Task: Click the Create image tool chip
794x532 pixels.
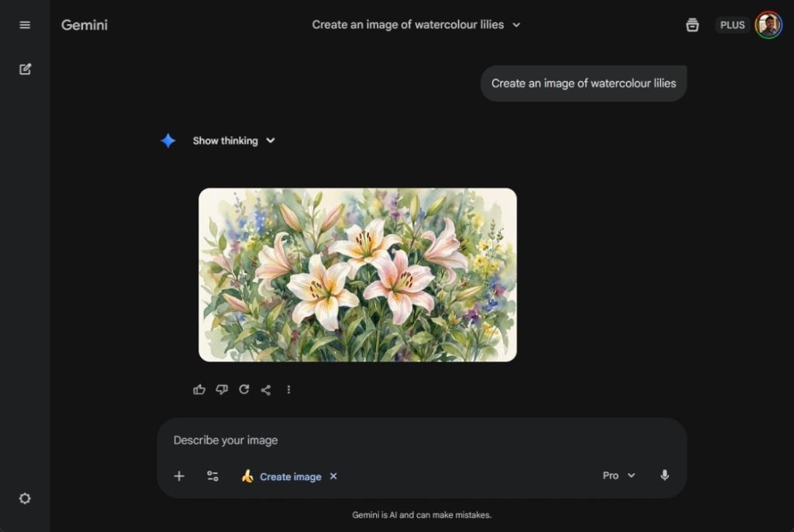Action: (x=282, y=476)
